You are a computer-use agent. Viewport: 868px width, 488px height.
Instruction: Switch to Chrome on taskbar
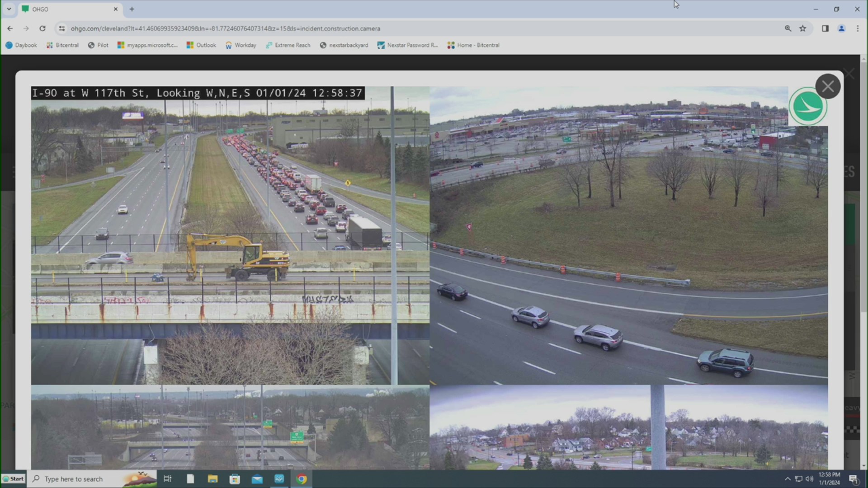point(302,479)
